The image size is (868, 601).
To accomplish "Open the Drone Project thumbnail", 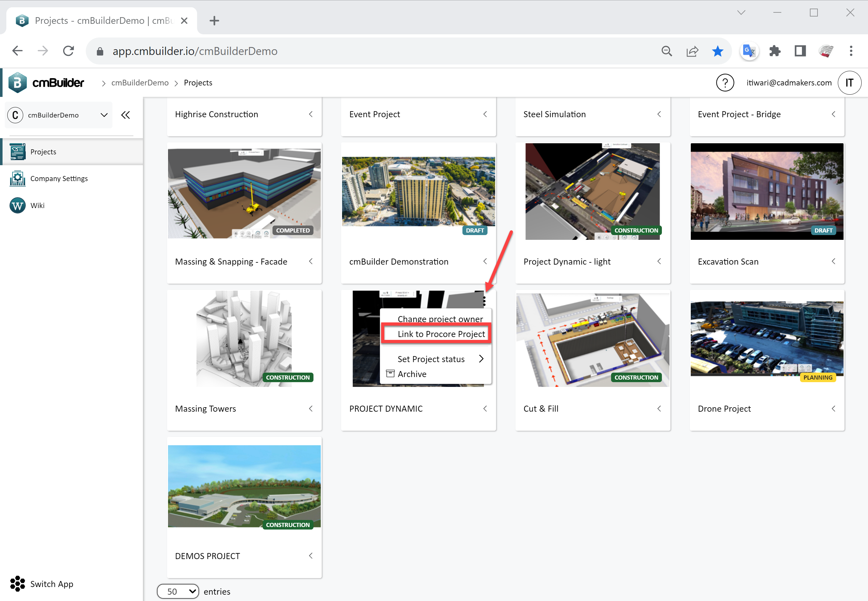I will pos(767,339).
